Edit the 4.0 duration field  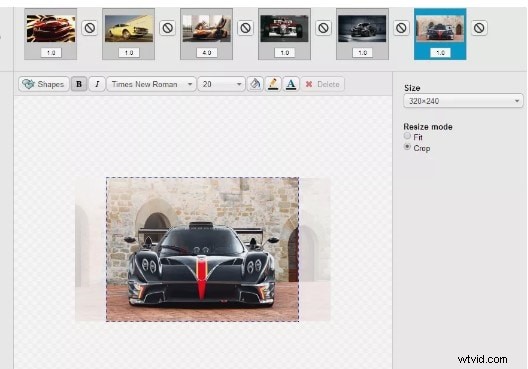(207, 53)
